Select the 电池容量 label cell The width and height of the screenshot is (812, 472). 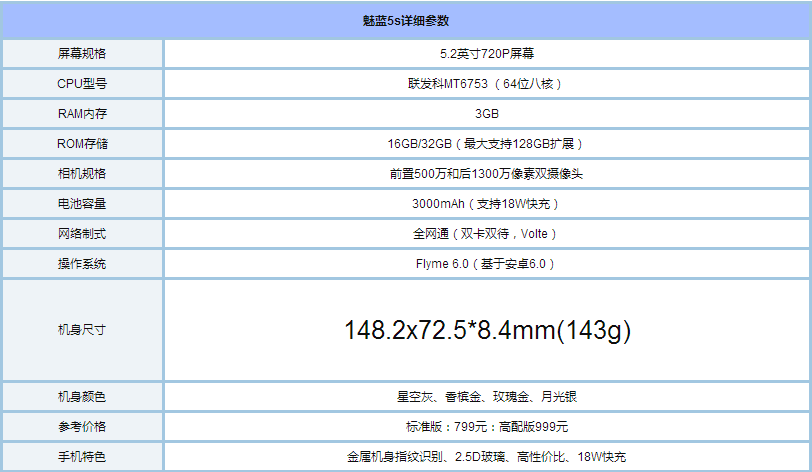click(82, 204)
